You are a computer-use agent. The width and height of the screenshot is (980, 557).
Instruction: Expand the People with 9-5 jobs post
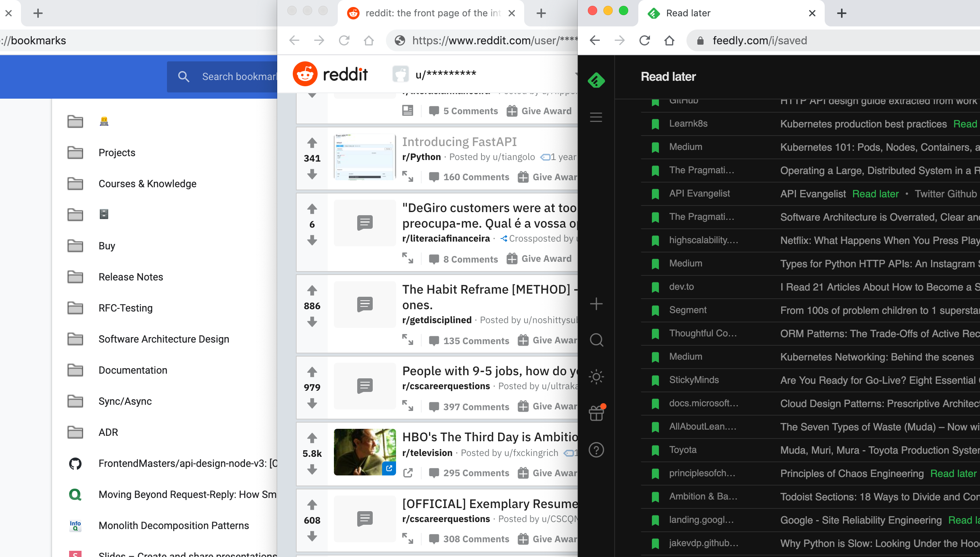coord(408,406)
